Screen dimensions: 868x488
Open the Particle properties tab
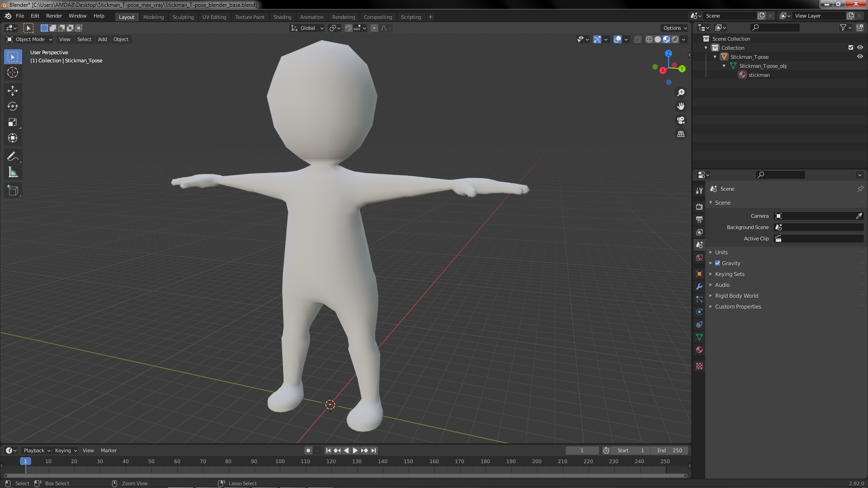699,299
